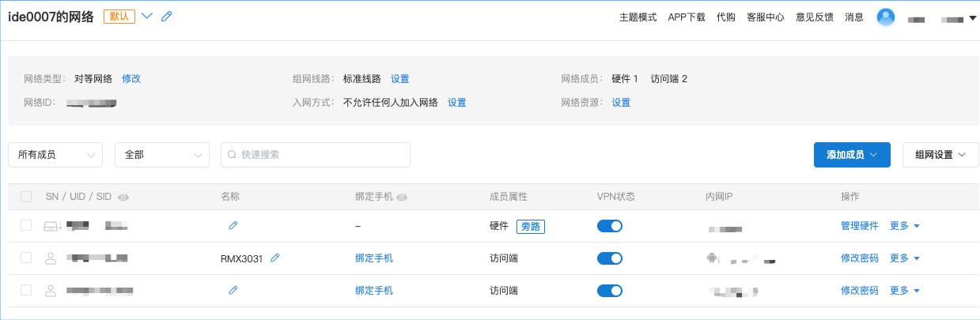
Task: Expand the network switcher chevron beside 默认
Action: tap(146, 17)
